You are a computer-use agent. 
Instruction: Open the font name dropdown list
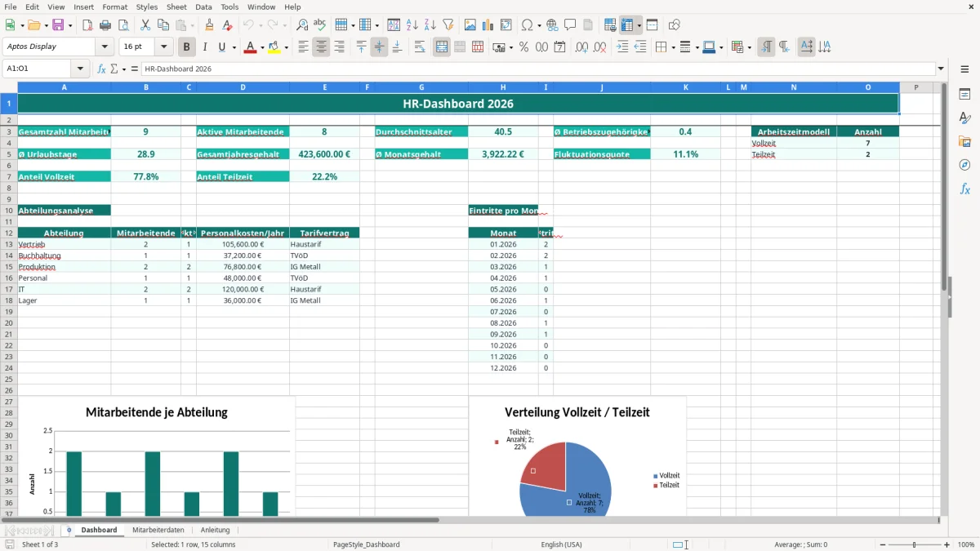(105, 47)
